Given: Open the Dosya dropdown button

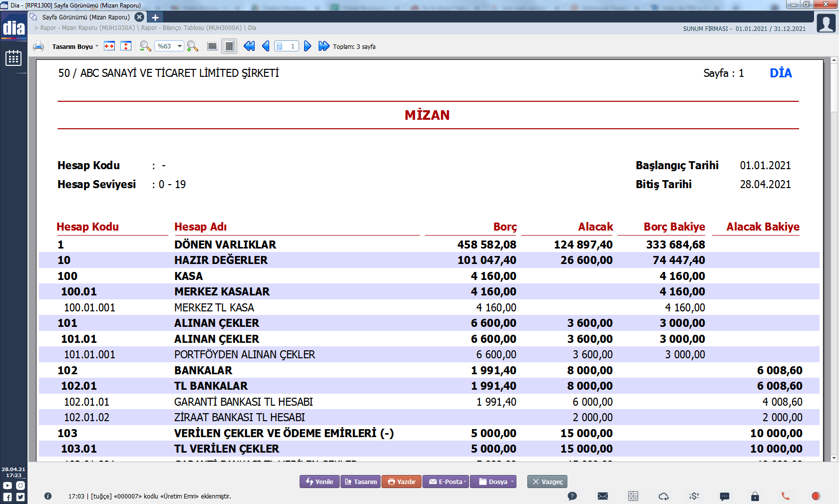Looking at the screenshot, I should point(493,482).
